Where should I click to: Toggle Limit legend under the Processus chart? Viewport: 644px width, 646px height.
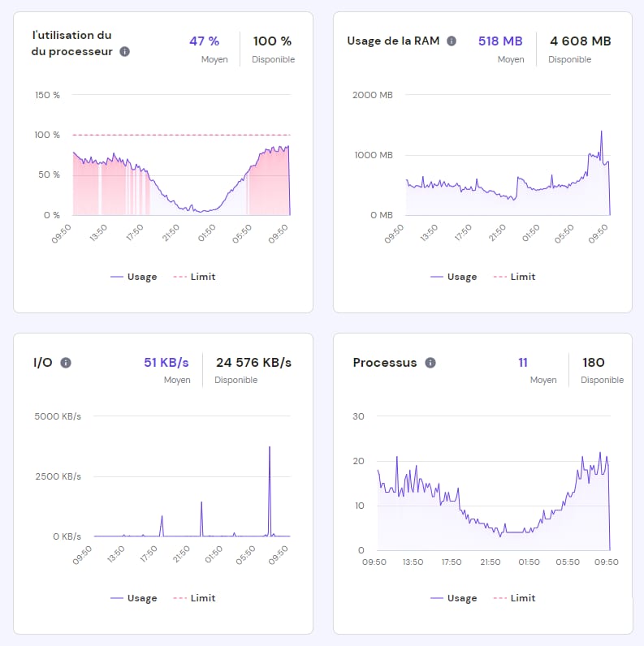pyautogui.click(x=514, y=598)
